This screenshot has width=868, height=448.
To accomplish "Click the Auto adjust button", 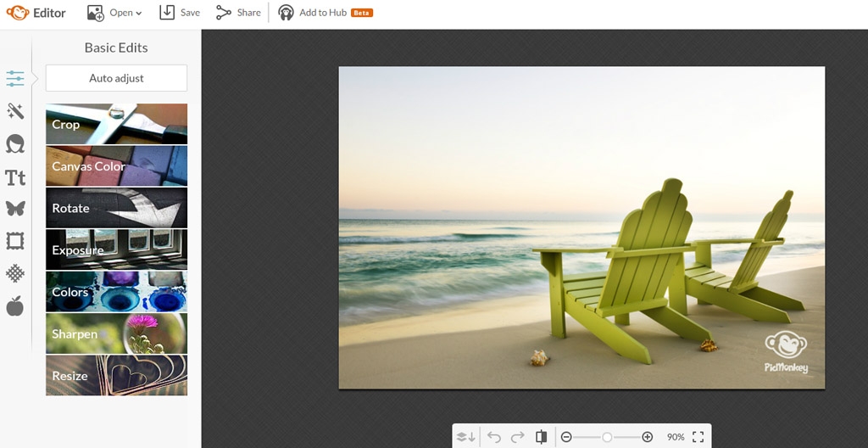I will [116, 78].
